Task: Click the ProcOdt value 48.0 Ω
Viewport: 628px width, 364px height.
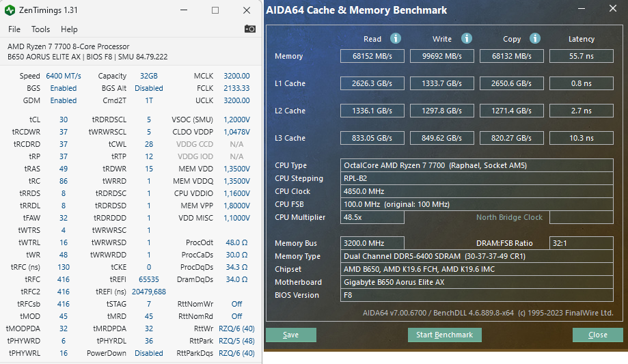Action: 236,242
